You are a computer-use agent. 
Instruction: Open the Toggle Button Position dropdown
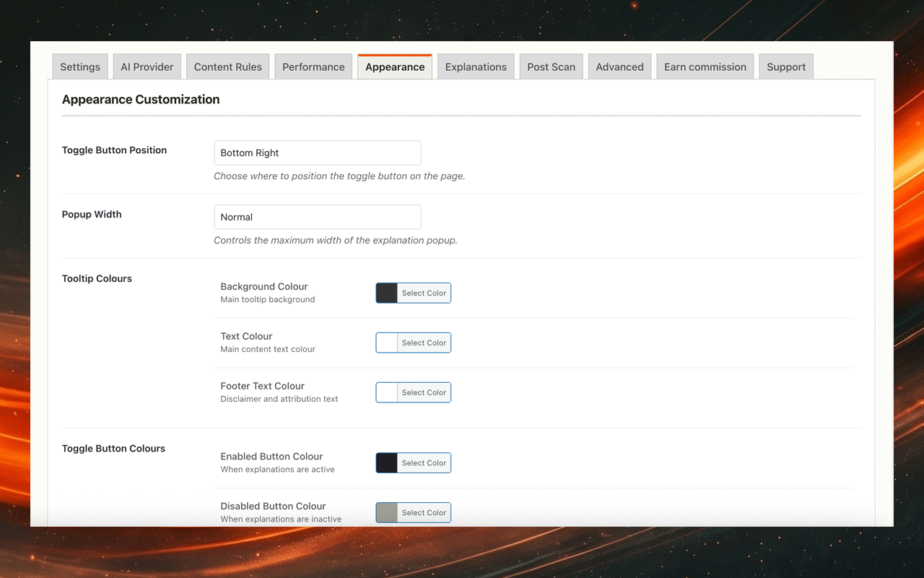[x=318, y=152]
